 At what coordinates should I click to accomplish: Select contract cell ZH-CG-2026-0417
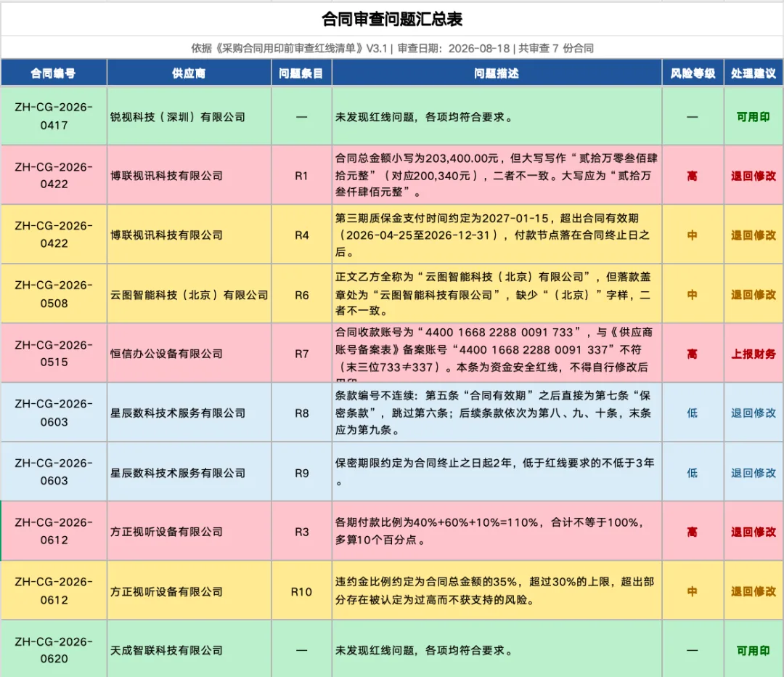[x=54, y=116]
